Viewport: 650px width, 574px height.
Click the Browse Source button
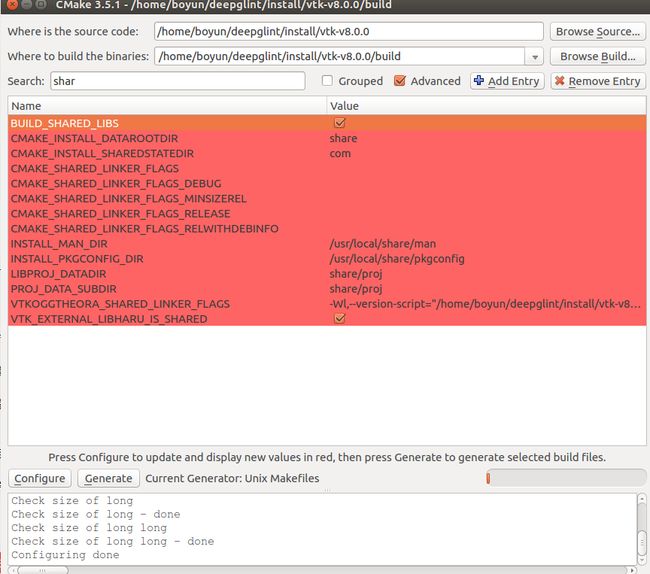(x=597, y=31)
